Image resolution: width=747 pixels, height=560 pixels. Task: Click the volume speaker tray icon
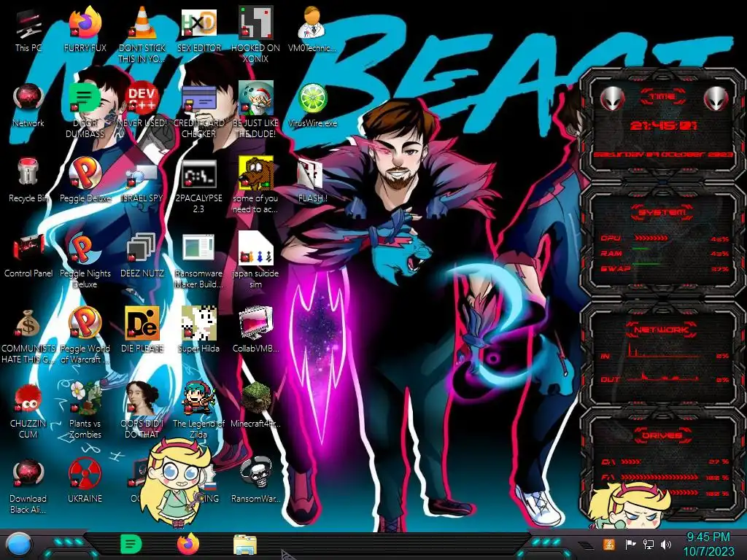666,544
